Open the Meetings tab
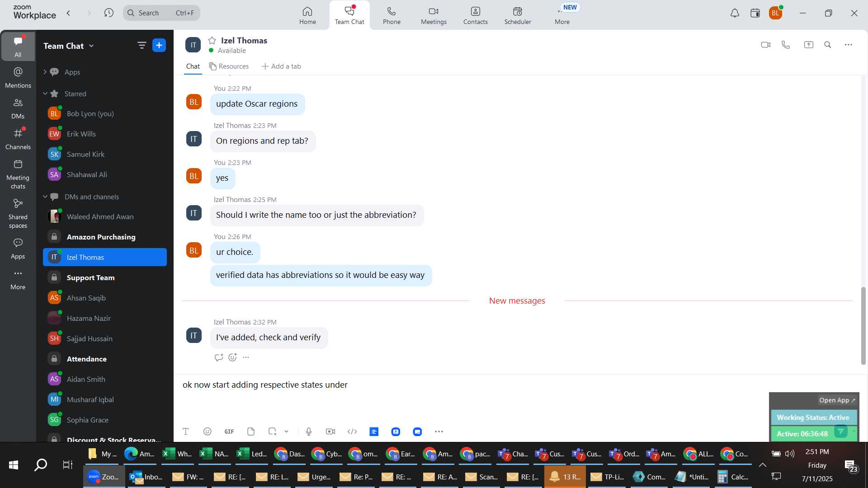This screenshot has height=488, width=868. (x=434, y=15)
